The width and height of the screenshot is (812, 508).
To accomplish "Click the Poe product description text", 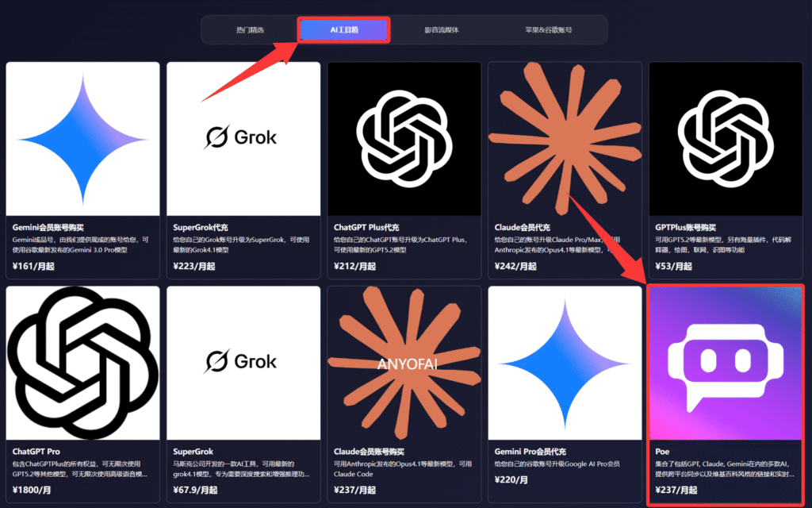I will click(x=726, y=468).
